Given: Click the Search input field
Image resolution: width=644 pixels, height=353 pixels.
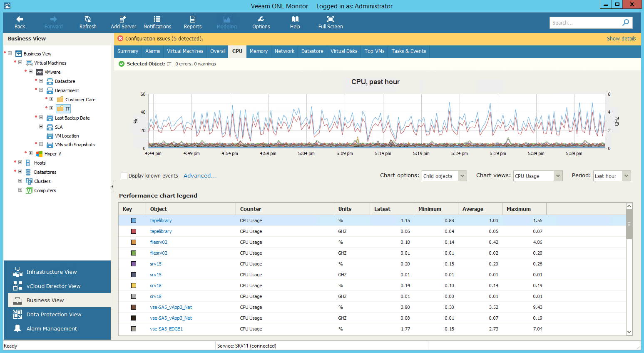Looking at the screenshot, I should point(585,23).
